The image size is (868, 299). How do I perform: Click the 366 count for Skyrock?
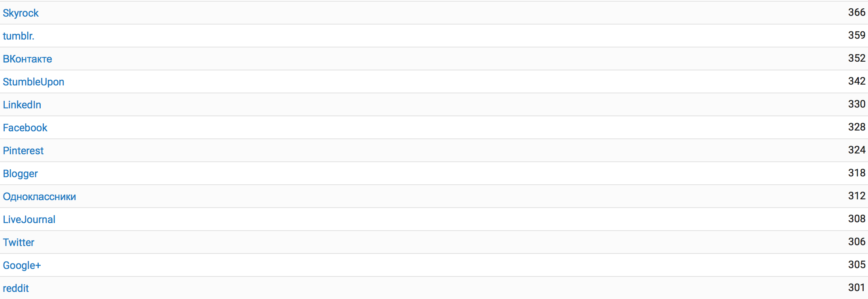click(857, 12)
